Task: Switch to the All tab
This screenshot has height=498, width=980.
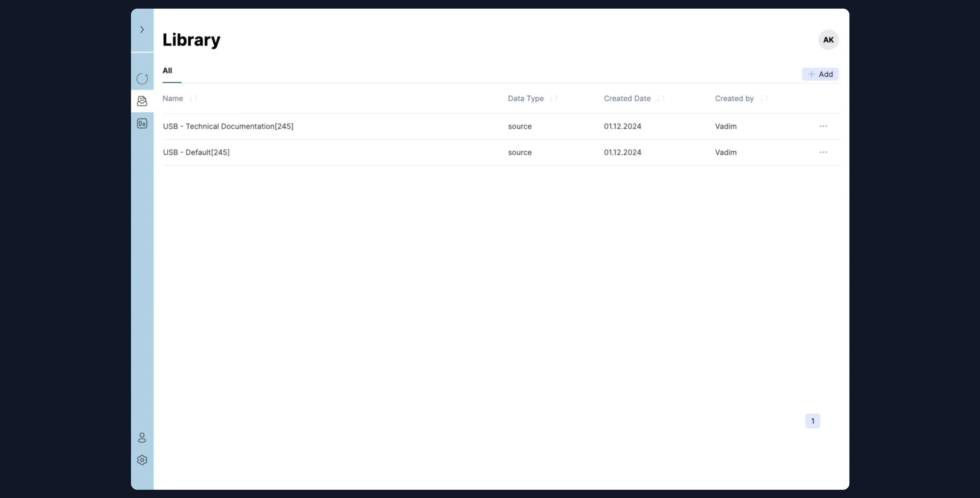Action: 167,71
